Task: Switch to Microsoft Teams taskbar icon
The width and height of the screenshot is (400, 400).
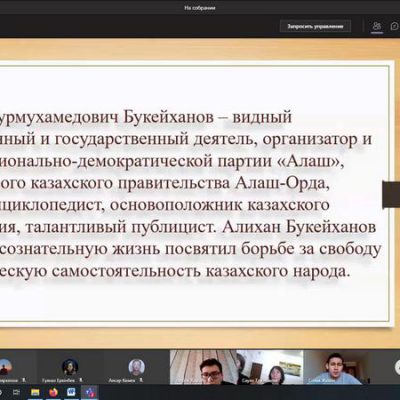Action: pyautogui.click(x=89, y=393)
